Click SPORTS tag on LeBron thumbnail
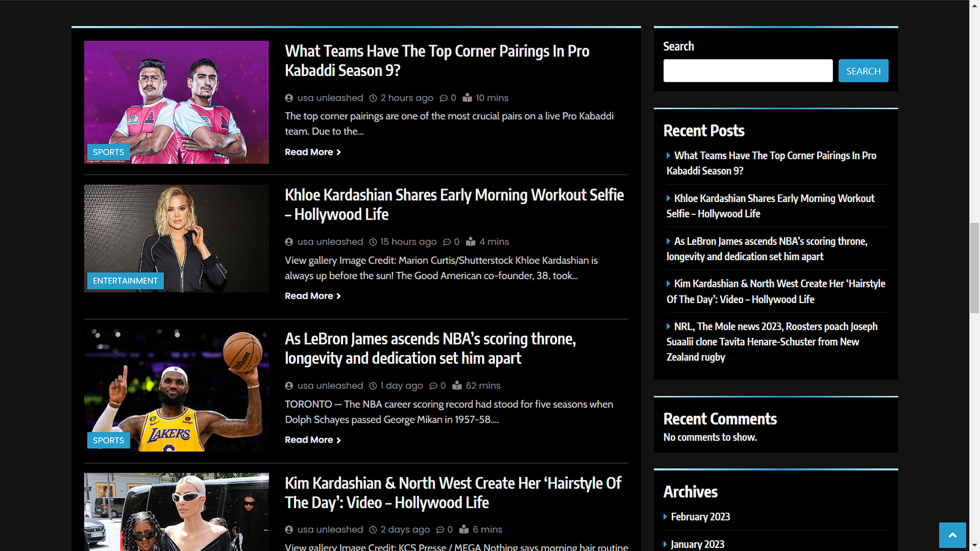The width and height of the screenshot is (980, 551). pyautogui.click(x=108, y=440)
